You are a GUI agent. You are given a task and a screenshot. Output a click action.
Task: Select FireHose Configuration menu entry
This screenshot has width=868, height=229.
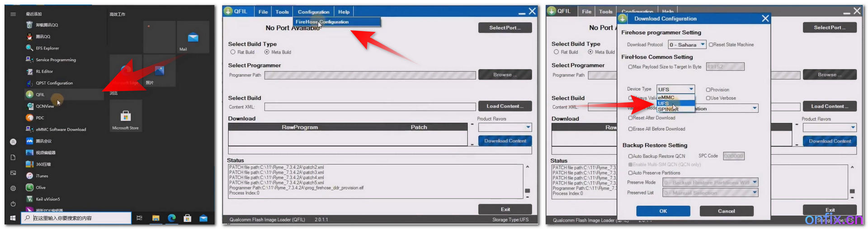[x=322, y=22]
